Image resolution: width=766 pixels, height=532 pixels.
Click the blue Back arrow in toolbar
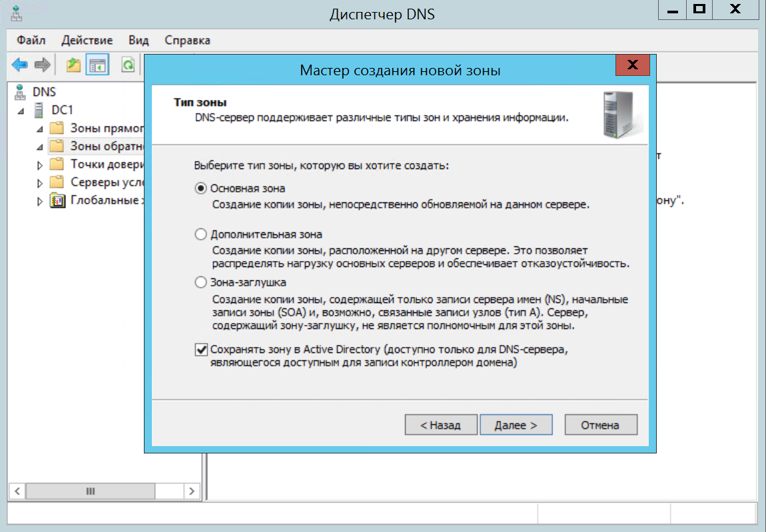pyautogui.click(x=20, y=65)
